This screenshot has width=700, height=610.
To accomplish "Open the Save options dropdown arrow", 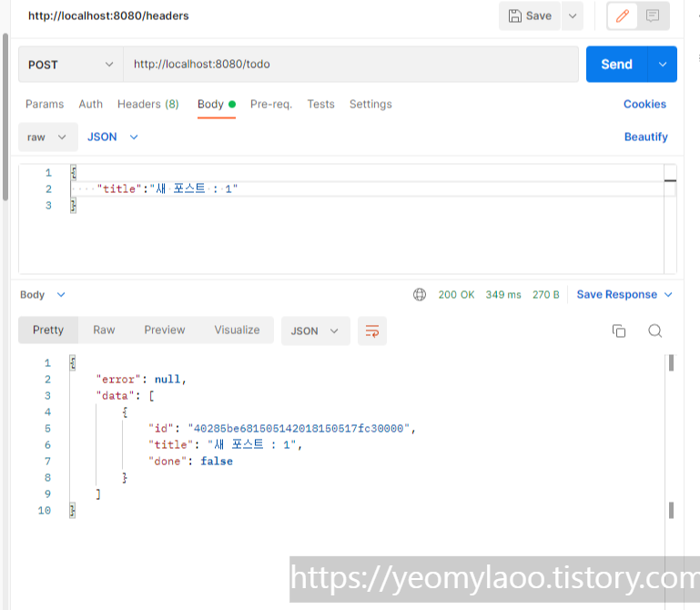I will coord(573,16).
